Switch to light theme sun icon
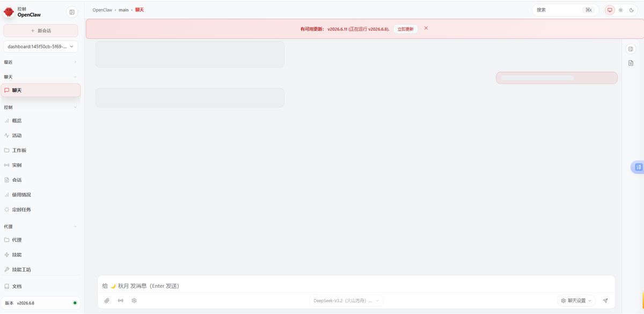644x314 pixels. coord(620,10)
